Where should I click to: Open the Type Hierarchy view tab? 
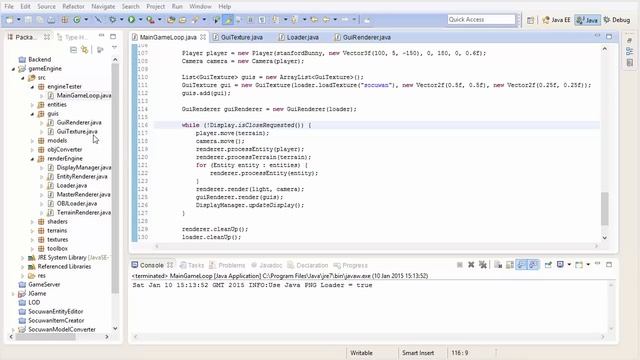pos(72,37)
